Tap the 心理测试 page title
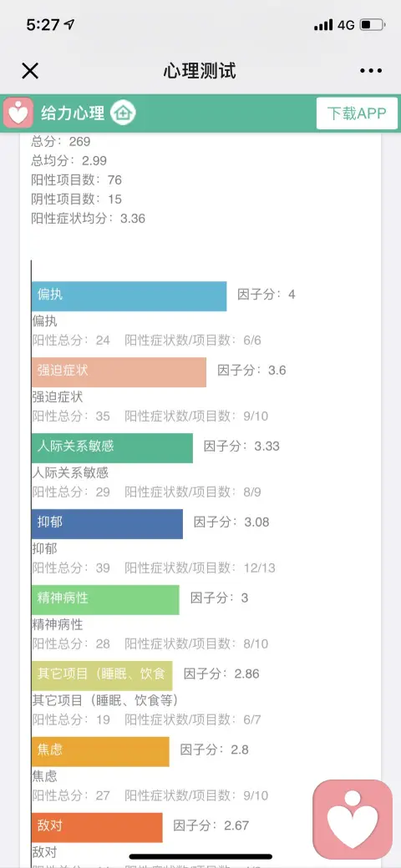This screenshot has height=868, width=401. click(200, 71)
